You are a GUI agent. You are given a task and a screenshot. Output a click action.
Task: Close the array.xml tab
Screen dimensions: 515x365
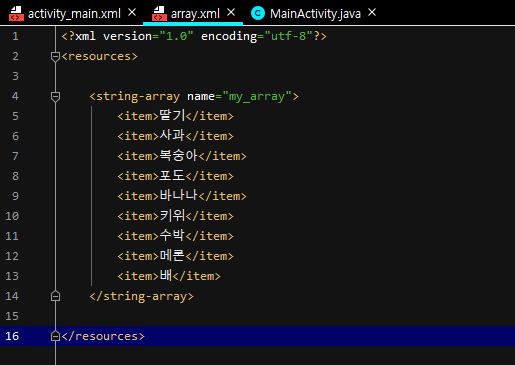click(231, 13)
